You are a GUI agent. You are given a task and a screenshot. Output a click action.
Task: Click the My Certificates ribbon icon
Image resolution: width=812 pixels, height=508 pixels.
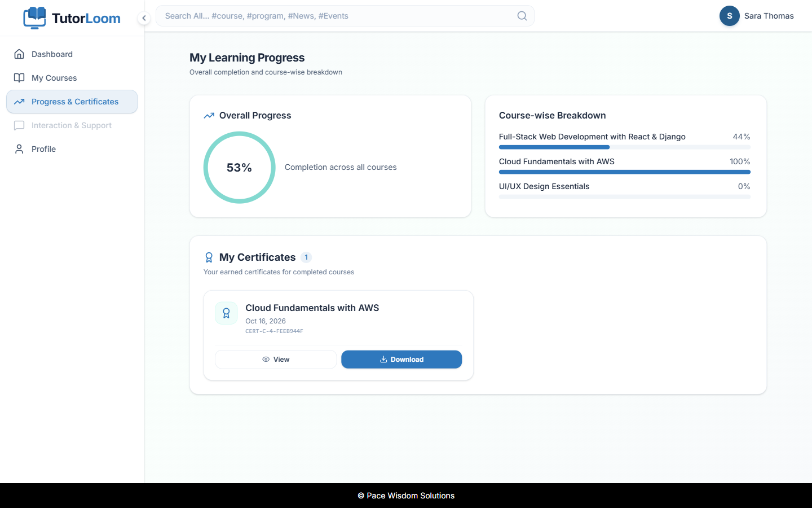[209, 257]
